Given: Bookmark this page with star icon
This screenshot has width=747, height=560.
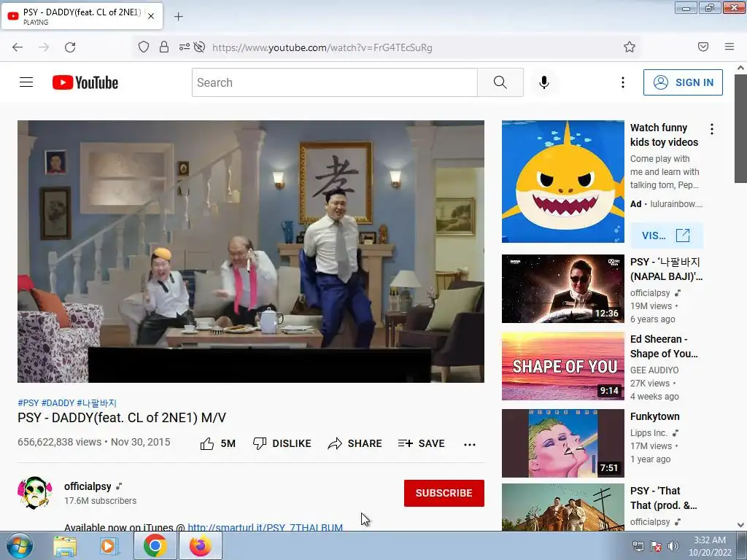Looking at the screenshot, I should pos(630,47).
